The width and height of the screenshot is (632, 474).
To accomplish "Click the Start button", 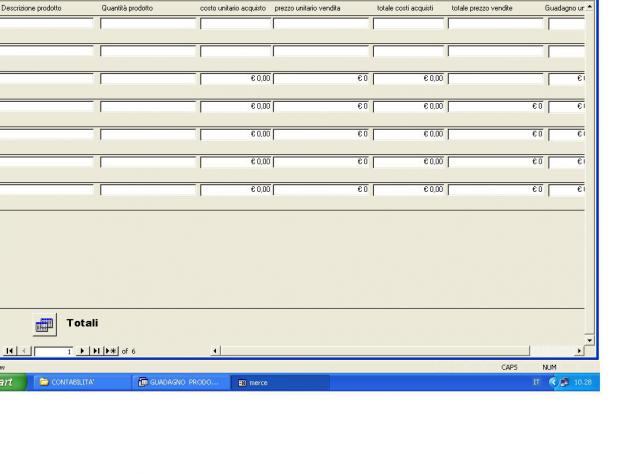I will click(12, 382).
